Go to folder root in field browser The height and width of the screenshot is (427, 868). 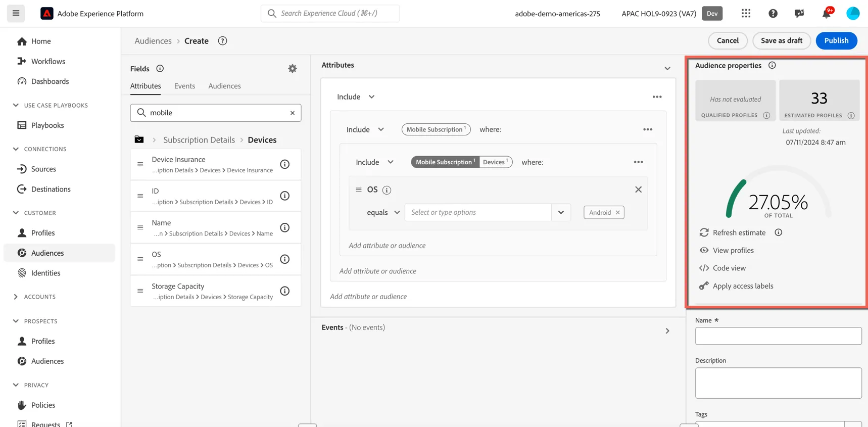click(x=139, y=140)
